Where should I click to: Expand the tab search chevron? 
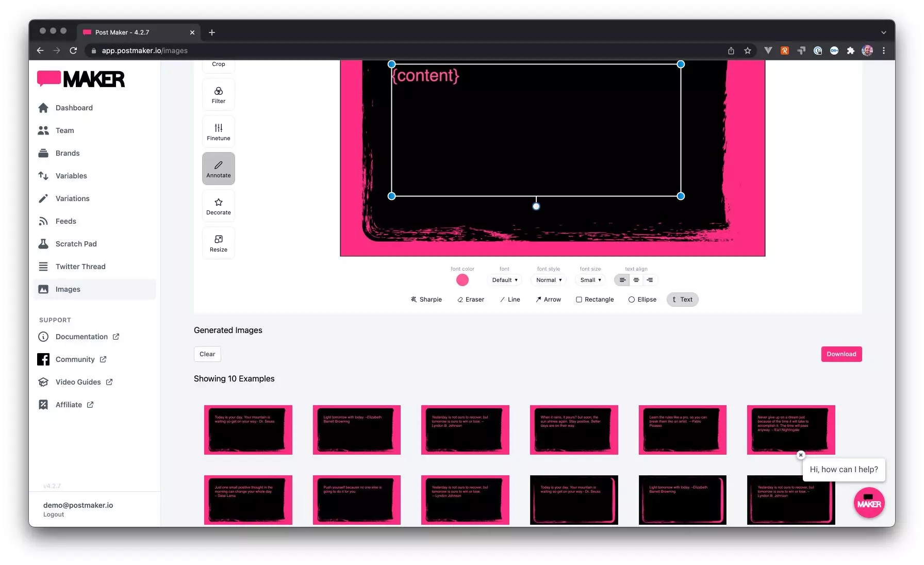(884, 32)
